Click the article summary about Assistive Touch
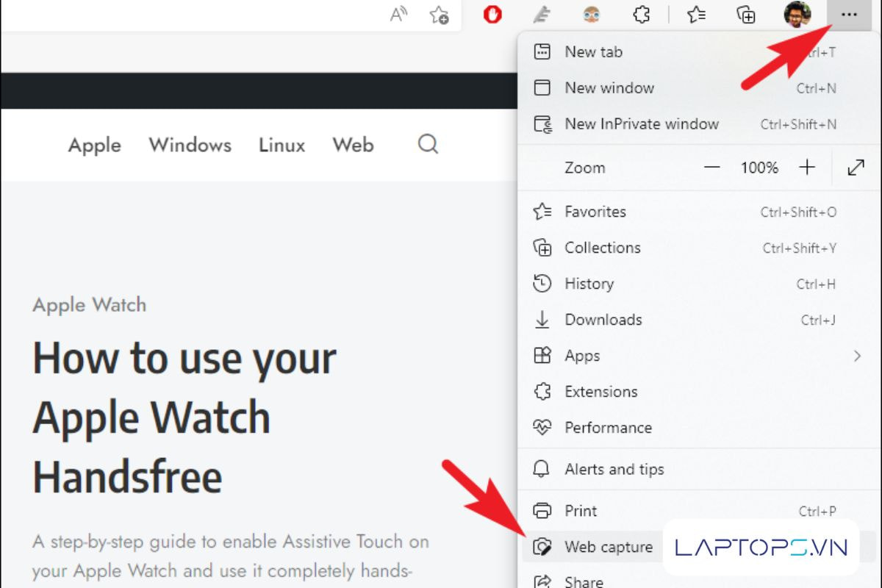The height and width of the screenshot is (588, 882). click(x=231, y=556)
